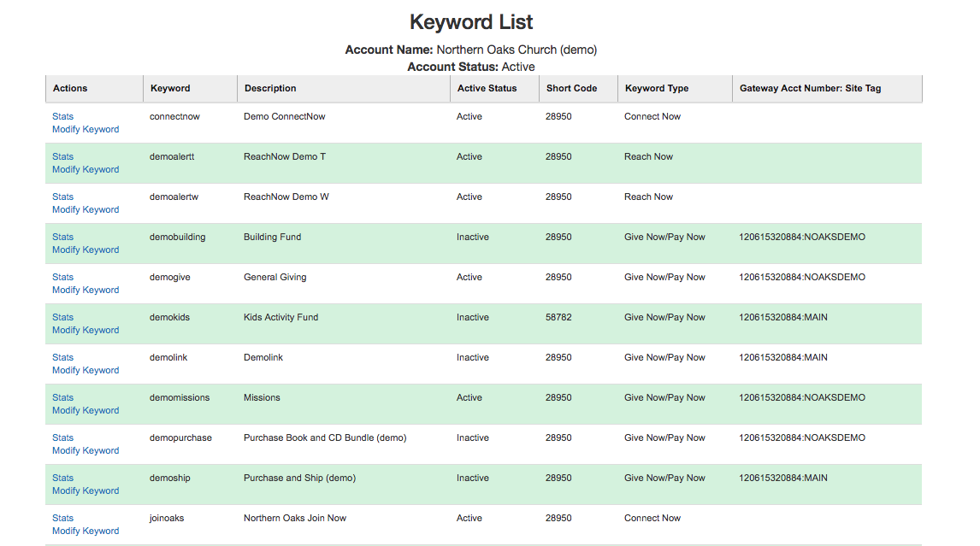
Task: View Stats for demopurchase keyword
Action: (62, 437)
